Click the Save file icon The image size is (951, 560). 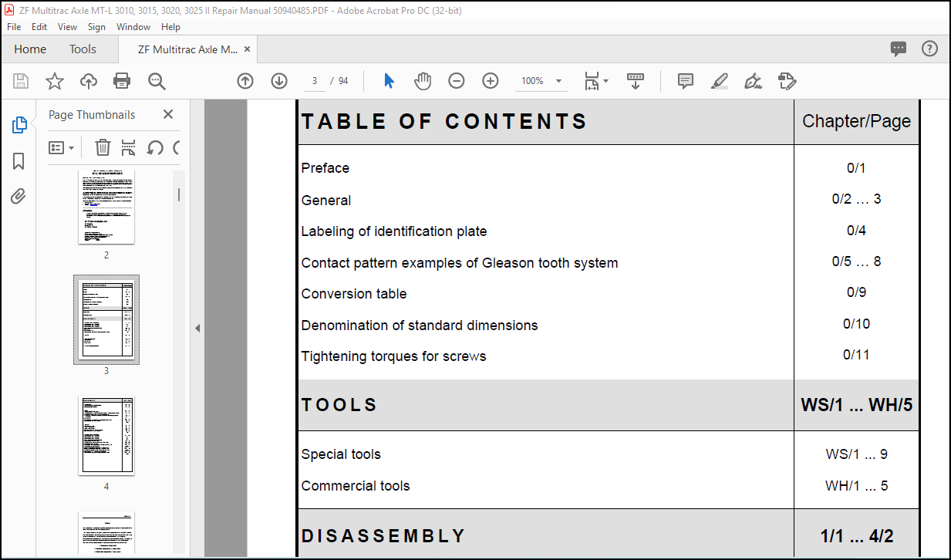21,81
